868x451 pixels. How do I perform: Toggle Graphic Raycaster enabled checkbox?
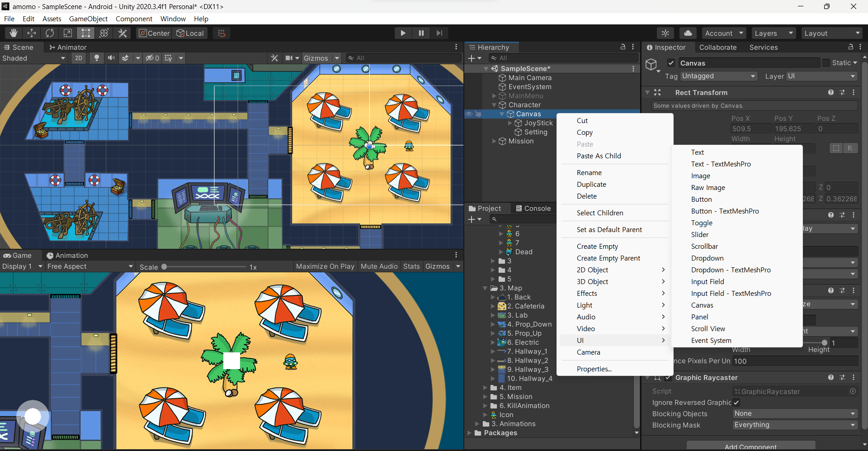[x=668, y=377]
